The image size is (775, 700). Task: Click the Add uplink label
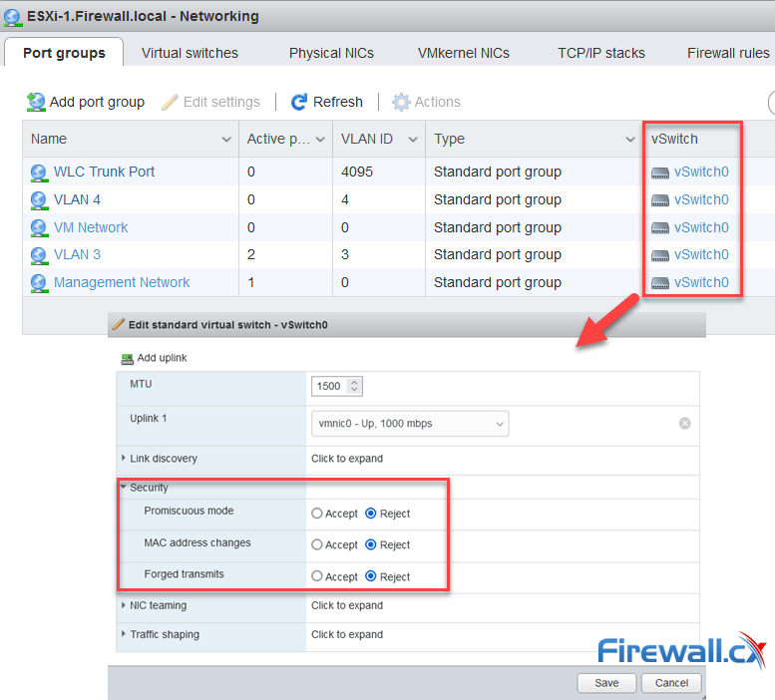click(162, 358)
